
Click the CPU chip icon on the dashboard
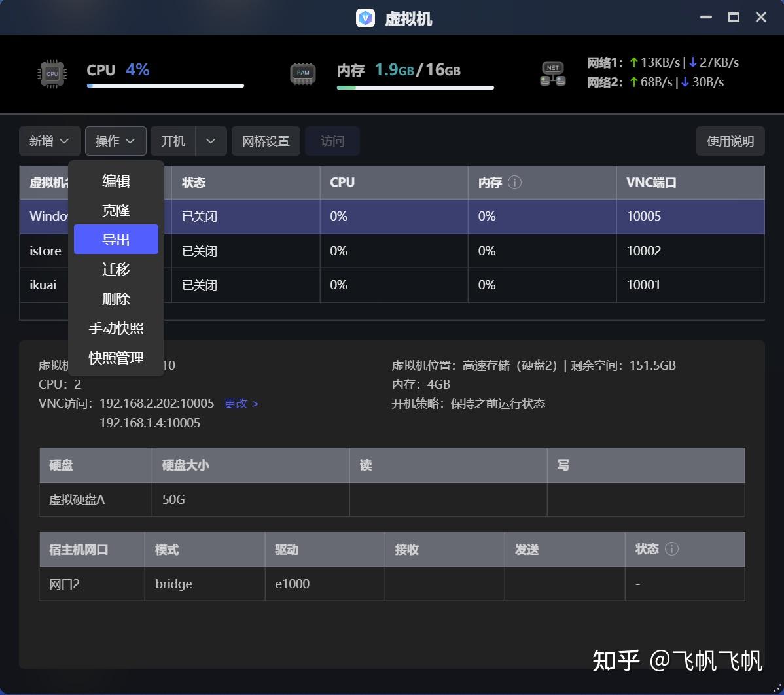52,73
